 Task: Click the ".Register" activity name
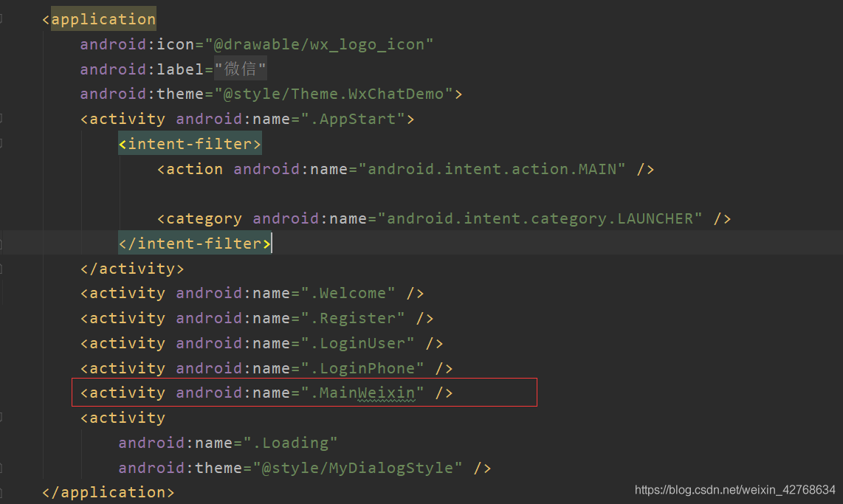pos(354,318)
